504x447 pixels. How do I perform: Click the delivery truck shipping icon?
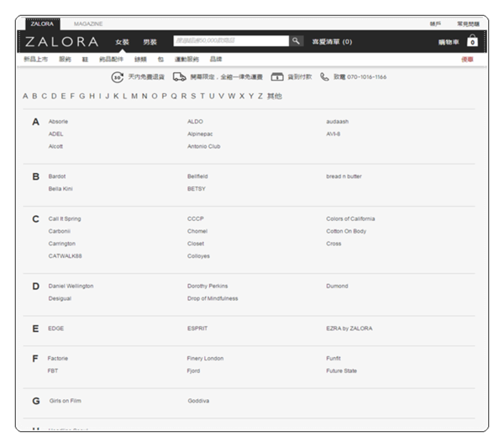coord(180,76)
